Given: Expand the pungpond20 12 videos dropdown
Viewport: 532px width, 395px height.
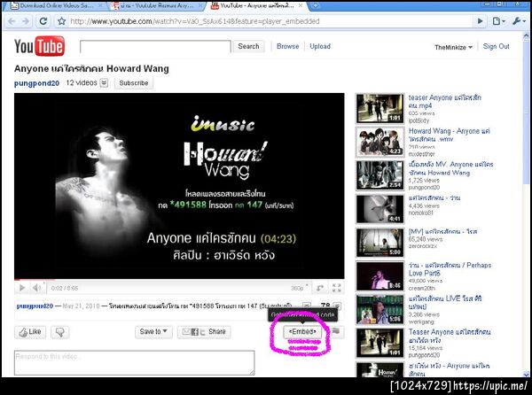Looking at the screenshot, I should pyautogui.click(x=104, y=82).
